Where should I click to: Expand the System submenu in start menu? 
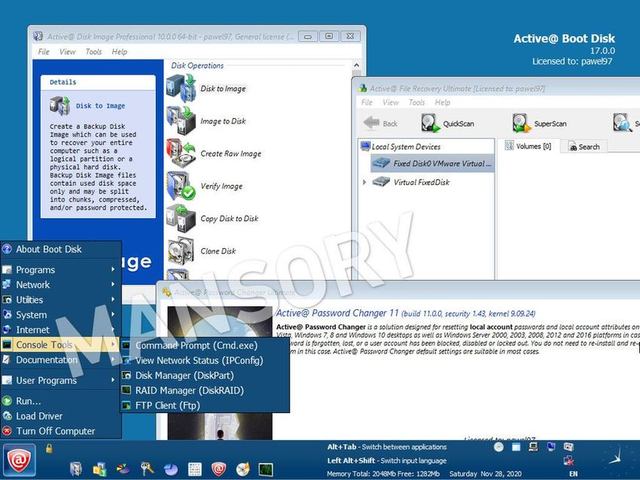(x=60, y=315)
